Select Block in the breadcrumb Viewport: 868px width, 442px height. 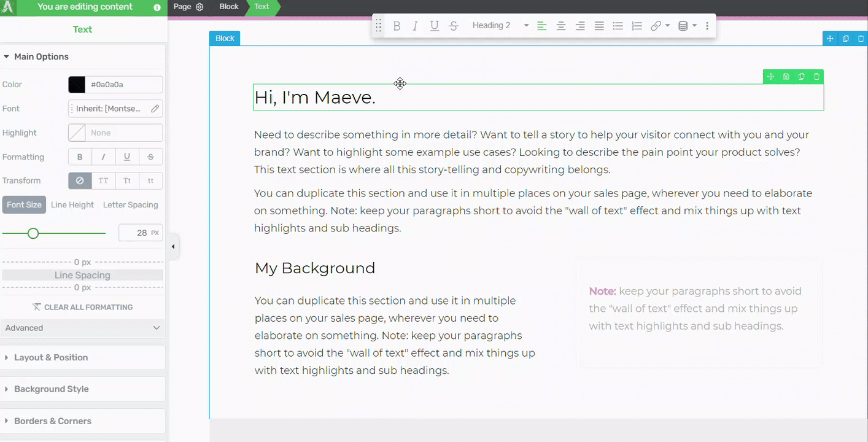click(x=229, y=7)
